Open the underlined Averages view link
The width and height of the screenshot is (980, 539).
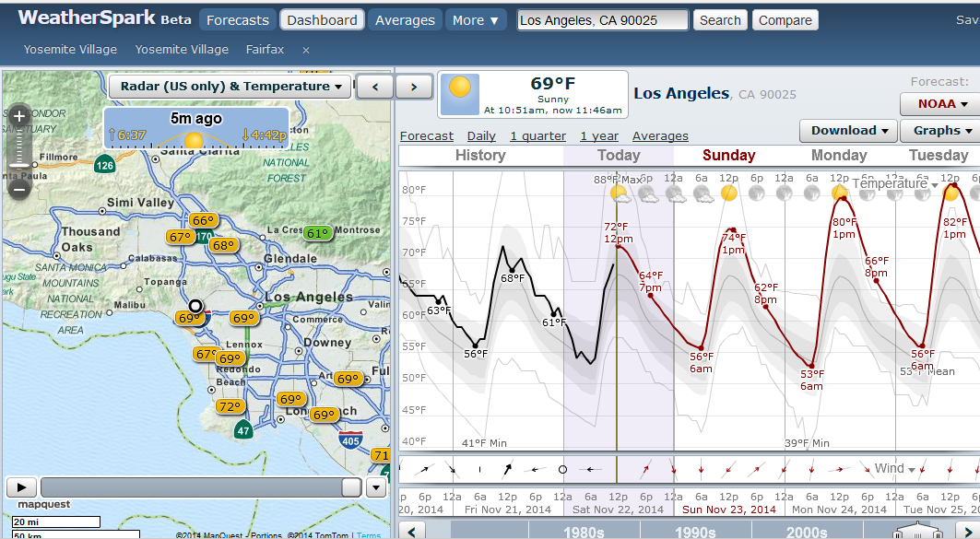tap(660, 136)
